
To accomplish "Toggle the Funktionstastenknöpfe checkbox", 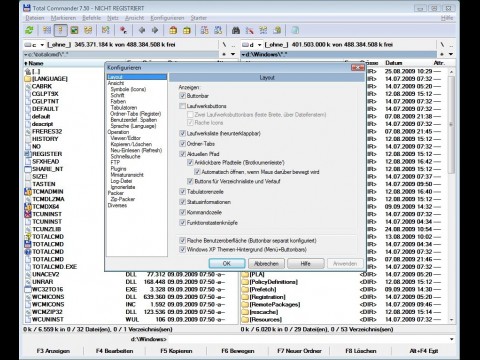I will (182, 223).
